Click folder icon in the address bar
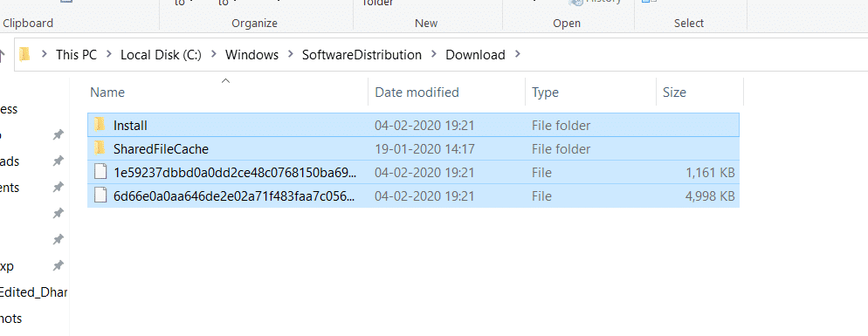The width and height of the screenshot is (868, 336). (24, 54)
